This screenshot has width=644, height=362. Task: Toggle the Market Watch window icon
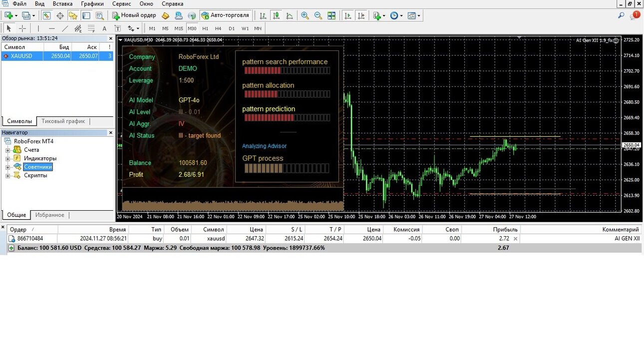[46, 15]
